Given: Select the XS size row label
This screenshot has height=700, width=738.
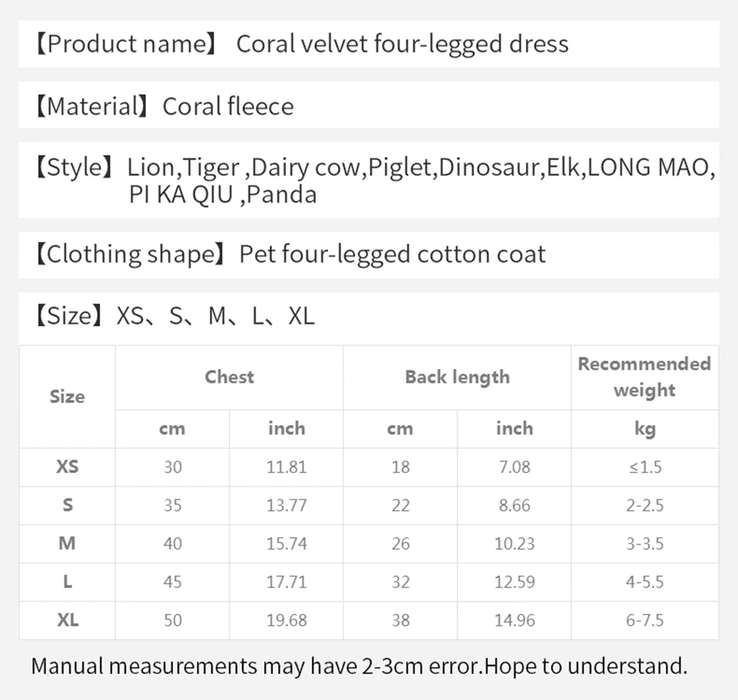Looking at the screenshot, I should pyautogui.click(x=68, y=467).
